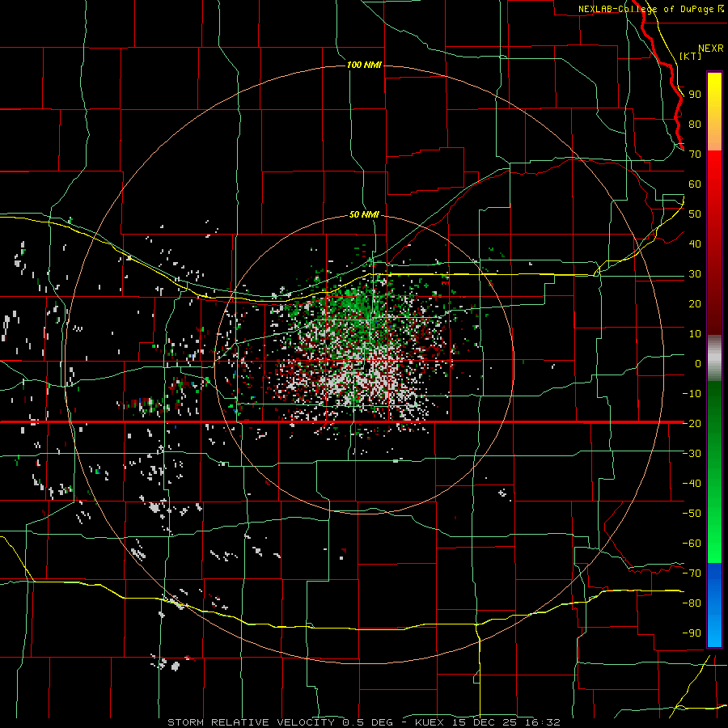Click the -60 value on velocity scale
Viewport: 728px width, 728px height.
[692, 544]
